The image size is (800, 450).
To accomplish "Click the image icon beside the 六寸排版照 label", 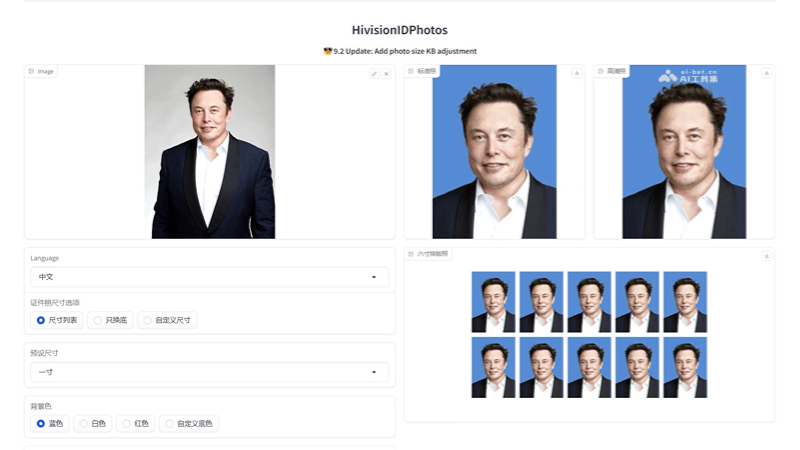I will click(411, 255).
